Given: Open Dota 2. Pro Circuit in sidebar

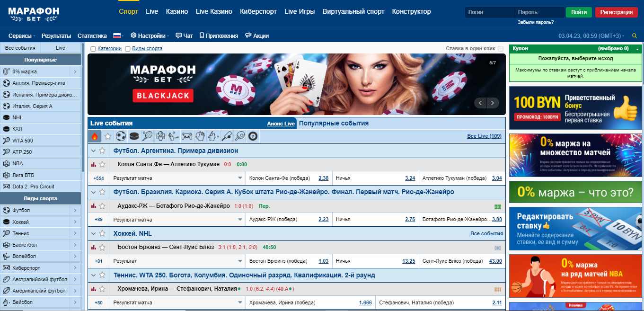Looking at the screenshot, I should pyautogui.click(x=41, y=187).
